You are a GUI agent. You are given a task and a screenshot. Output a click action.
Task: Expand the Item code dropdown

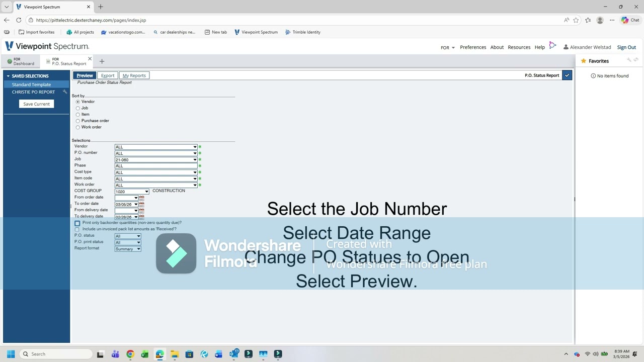(195, 178)
